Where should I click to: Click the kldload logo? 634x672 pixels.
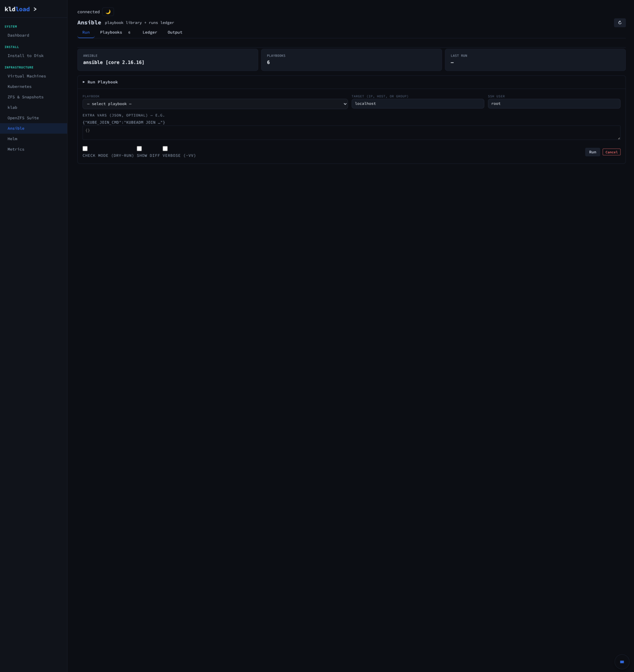point(17,9)
